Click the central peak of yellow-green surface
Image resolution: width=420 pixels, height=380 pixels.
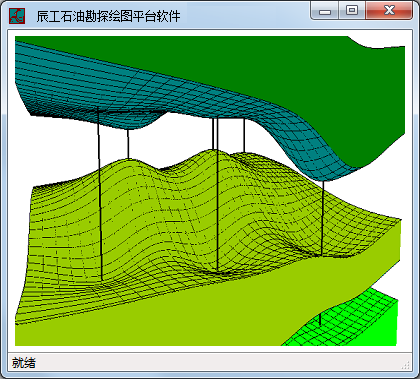point(203,153)
